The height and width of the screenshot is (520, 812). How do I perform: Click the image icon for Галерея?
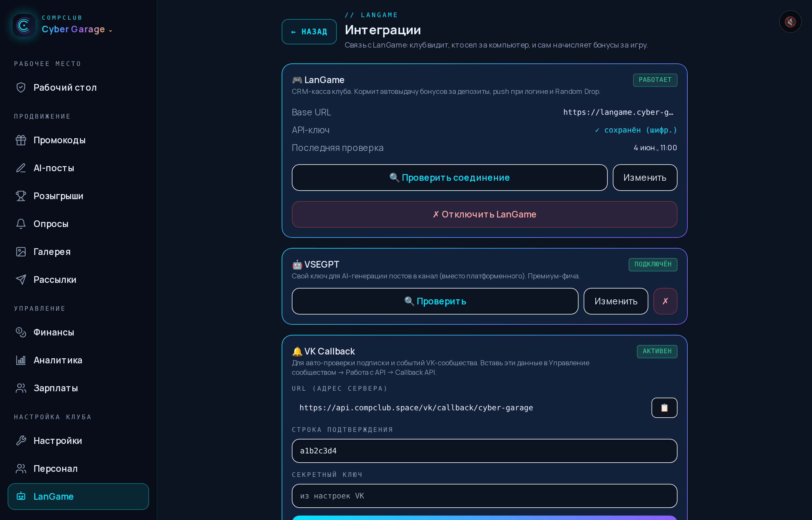point(21,252)
